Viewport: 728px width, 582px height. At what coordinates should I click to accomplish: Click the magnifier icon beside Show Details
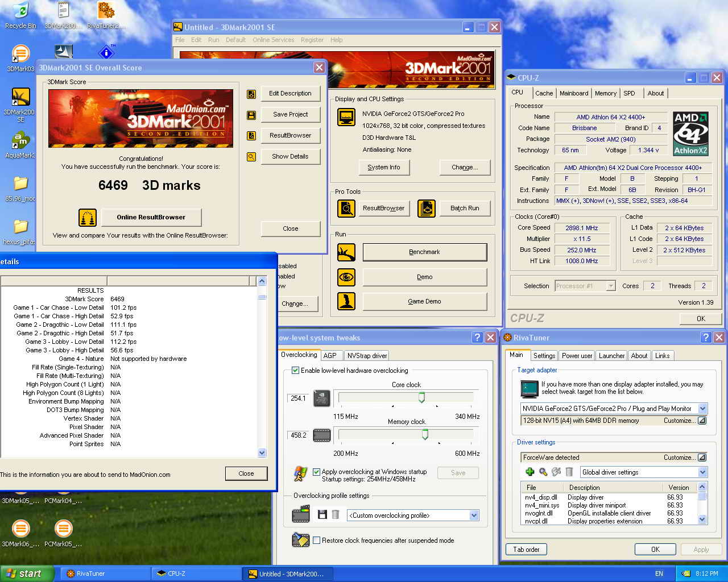coord(251,157)
